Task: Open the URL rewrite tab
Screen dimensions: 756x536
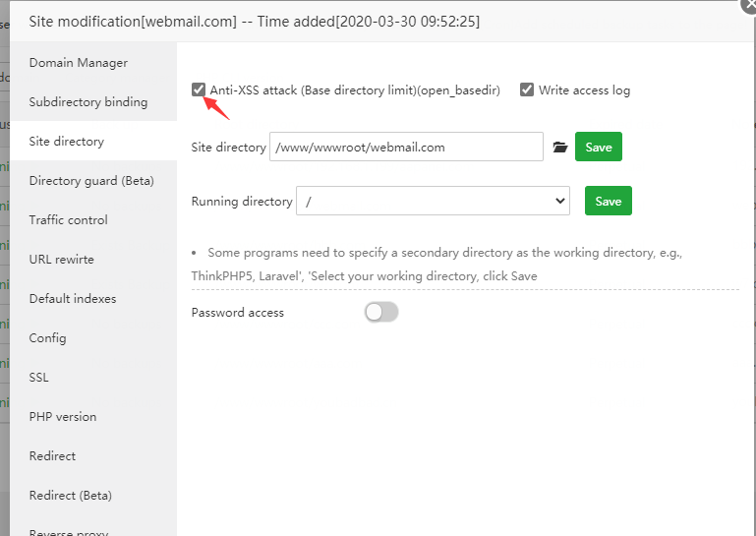Action: [x=62, y=260]
